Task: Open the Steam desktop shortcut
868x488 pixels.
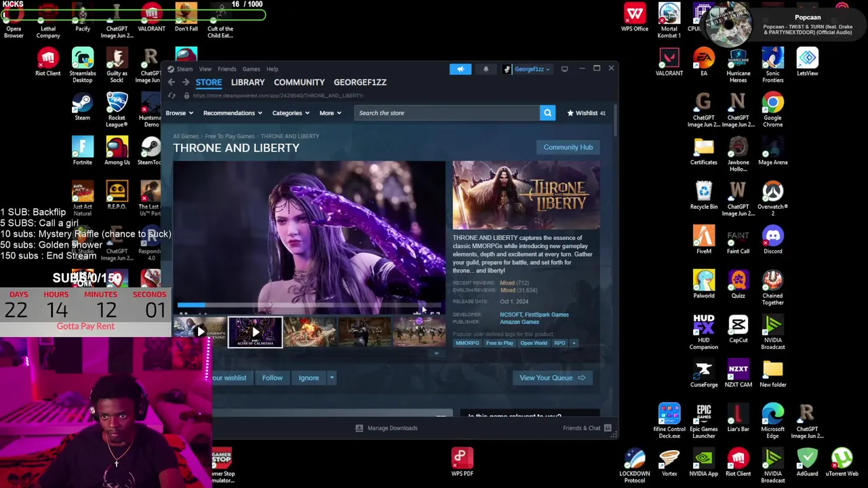Action: [x=82, y=106]
